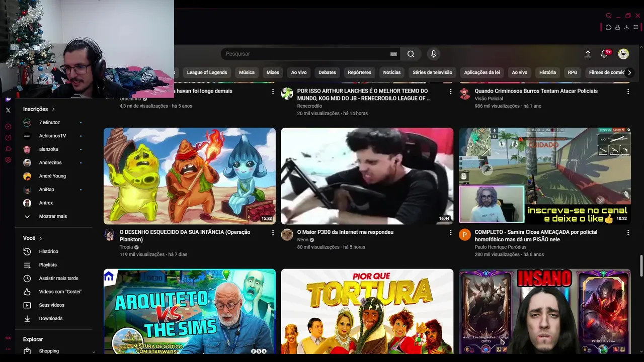
Task: Open options menu for Renecrodilo video
Action: click(x=450, y=92)
